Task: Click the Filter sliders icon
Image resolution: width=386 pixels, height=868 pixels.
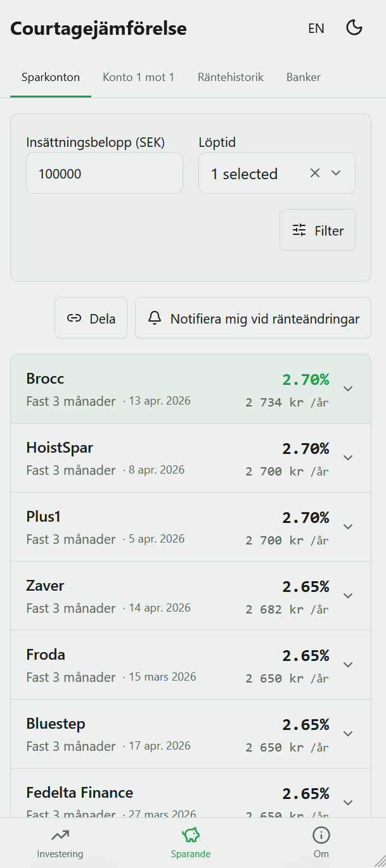Action: click(299, 230)
